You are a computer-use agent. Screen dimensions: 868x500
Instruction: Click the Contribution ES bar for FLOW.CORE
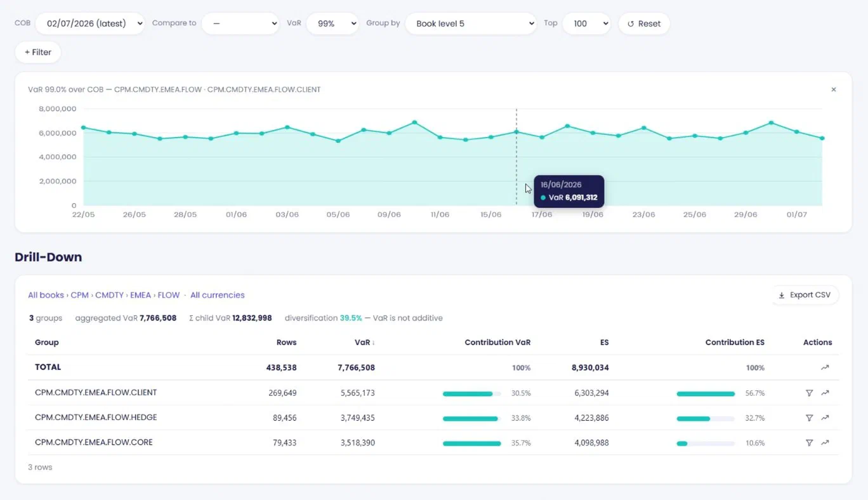(706, 444)
